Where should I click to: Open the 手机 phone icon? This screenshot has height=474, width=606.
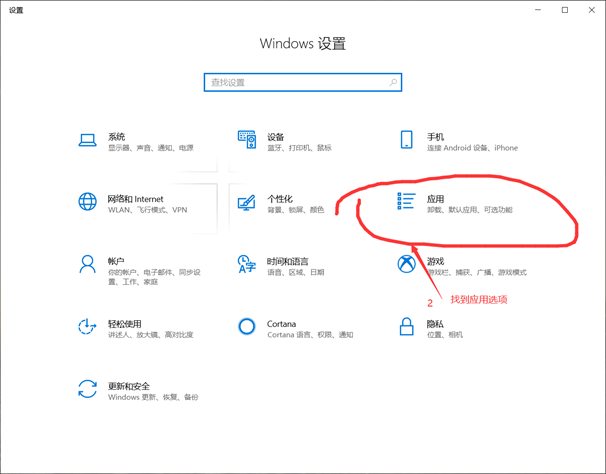click(406, 140)
